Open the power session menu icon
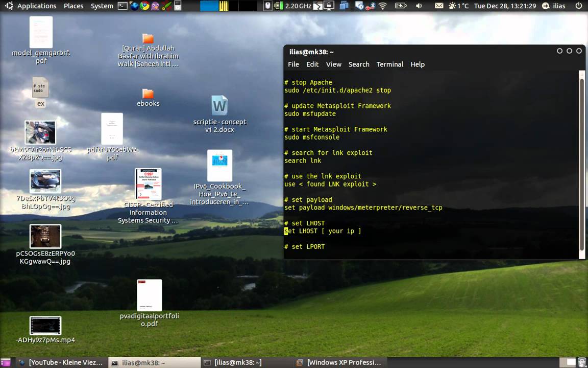The width and height of the screenshot is (588, 368). (579, 6)
